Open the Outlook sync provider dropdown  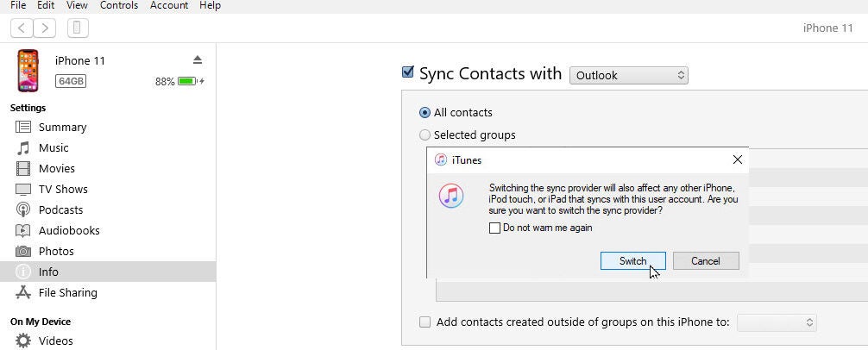pyautogui.click(x=629, y=75)
